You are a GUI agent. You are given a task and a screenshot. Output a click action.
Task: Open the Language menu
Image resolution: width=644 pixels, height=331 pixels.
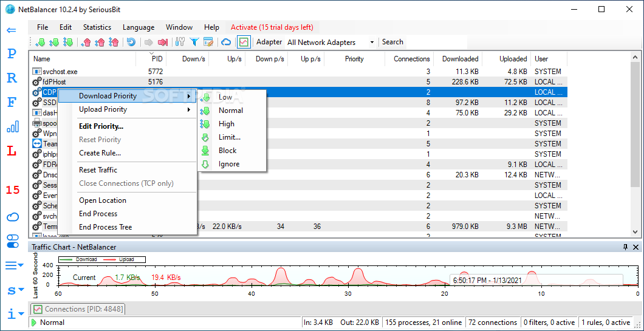point(139,27)
